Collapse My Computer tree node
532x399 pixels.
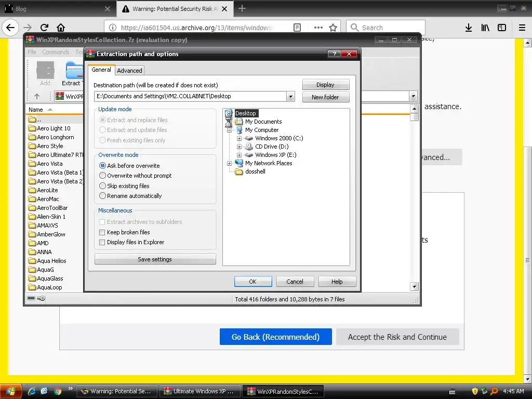click(x=229, y=130)
